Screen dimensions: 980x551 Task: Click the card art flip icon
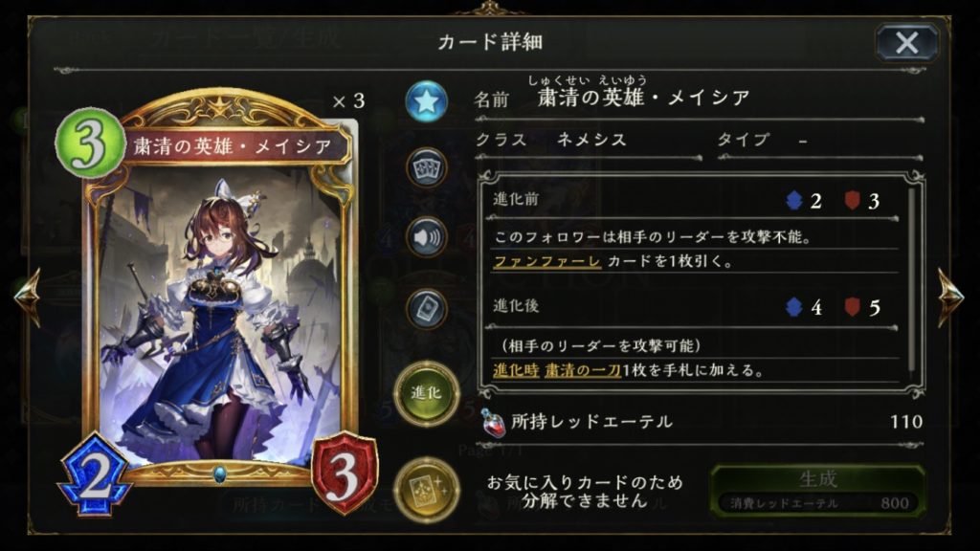click(426, 308)
